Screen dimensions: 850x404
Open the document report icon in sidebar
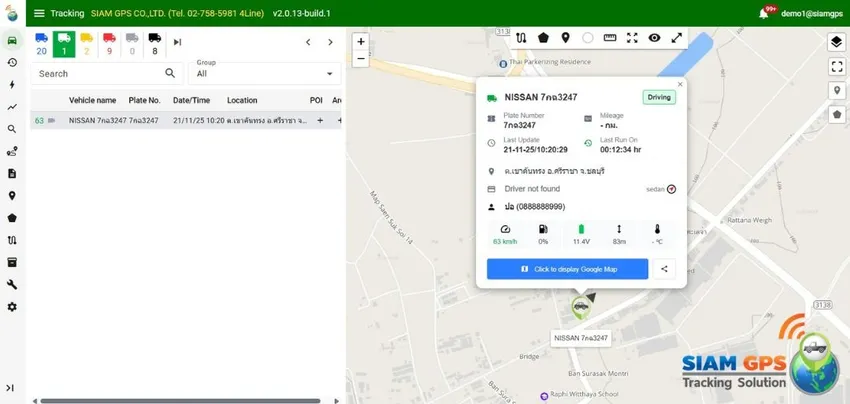(12, 174)
